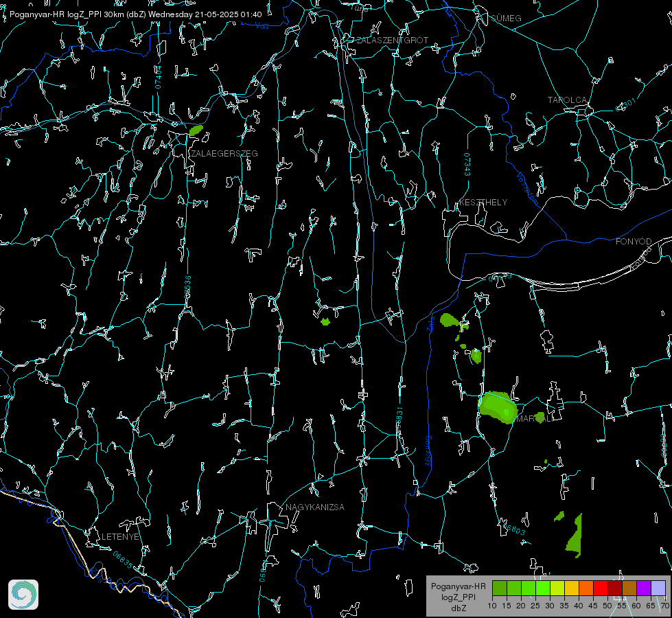Click the dbZ unit label in the legend
Screen dimensions: 672x618
point(459,608)
